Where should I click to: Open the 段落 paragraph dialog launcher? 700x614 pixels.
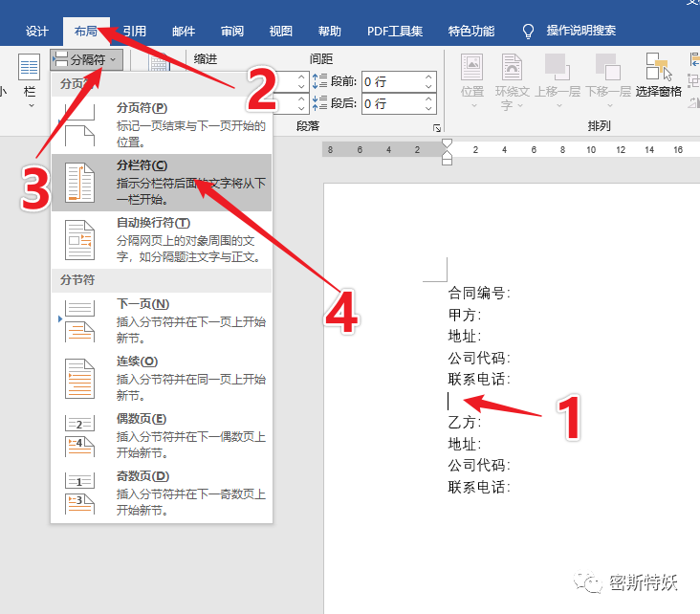click(437, 127)
